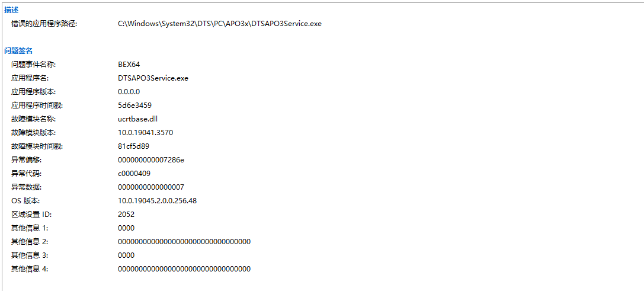This screenshot has height=291, width=644.
Task: Click application version value 0.0.0.0
Action: tap(129, 91)
